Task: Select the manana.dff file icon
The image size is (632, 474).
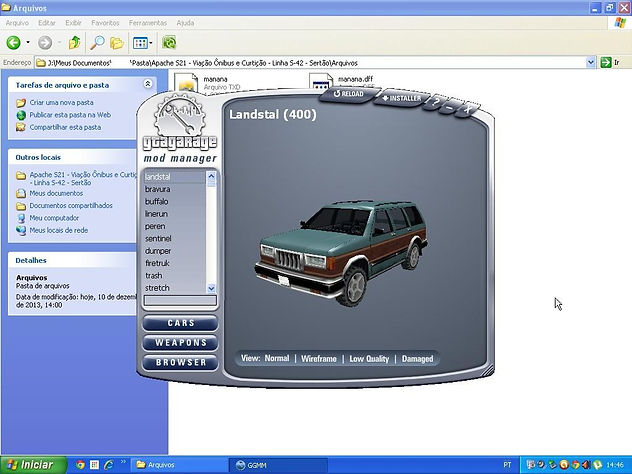Action: coord(321,82)
